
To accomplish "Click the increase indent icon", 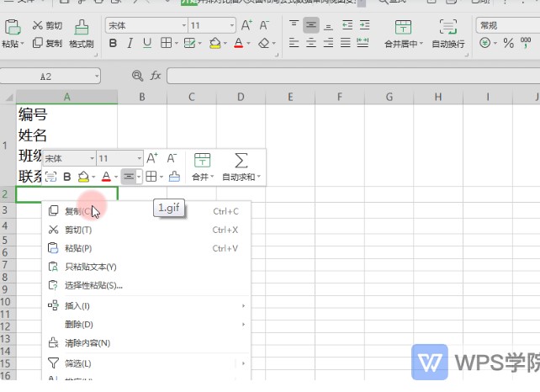I will point(364,24).
